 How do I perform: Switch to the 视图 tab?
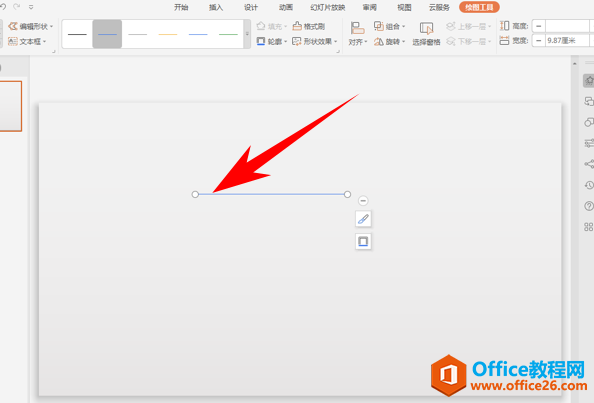pyautogui.click(x=404, y=7)
